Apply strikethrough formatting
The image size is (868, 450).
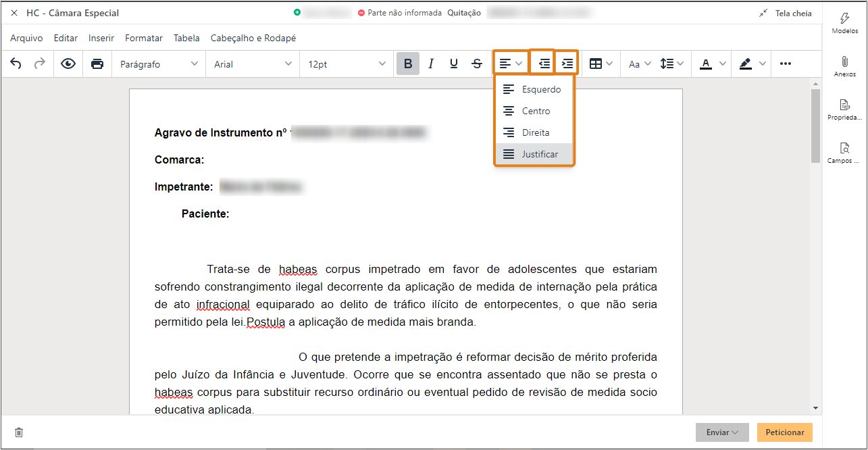click(x=476, y=62)
